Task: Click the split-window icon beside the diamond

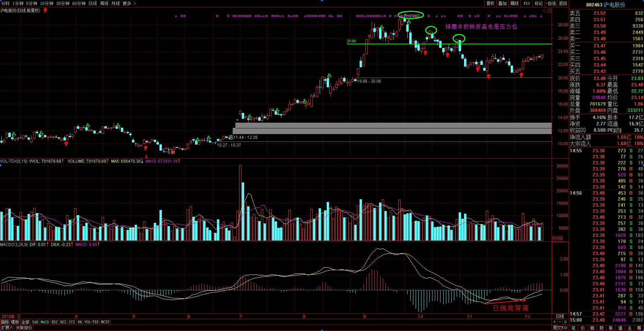Action: point(549,10)
